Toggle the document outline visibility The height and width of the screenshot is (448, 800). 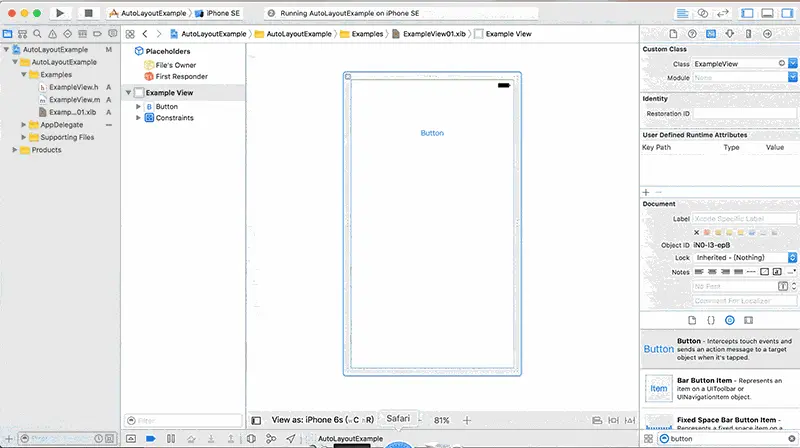[x=256, y=420]
